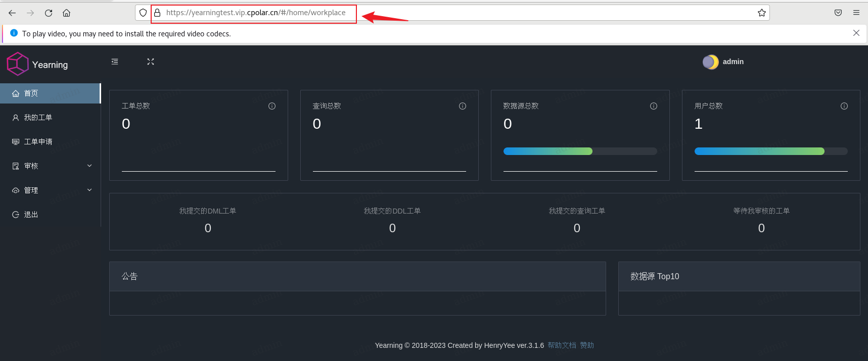Expand the 管理 submenu

[51, 190]
